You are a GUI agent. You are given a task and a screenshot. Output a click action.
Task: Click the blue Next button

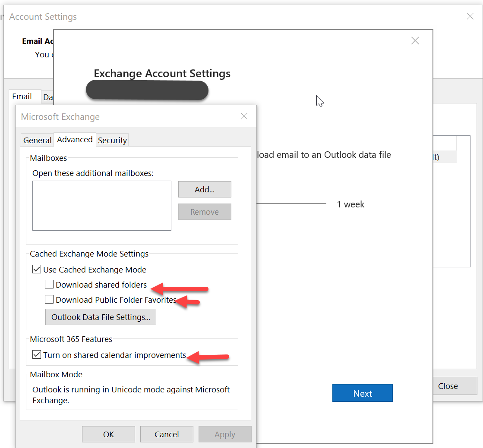[362, 393]
